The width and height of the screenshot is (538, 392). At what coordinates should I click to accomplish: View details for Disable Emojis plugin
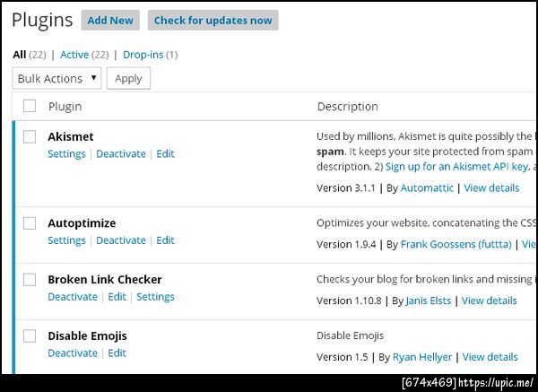490,357
